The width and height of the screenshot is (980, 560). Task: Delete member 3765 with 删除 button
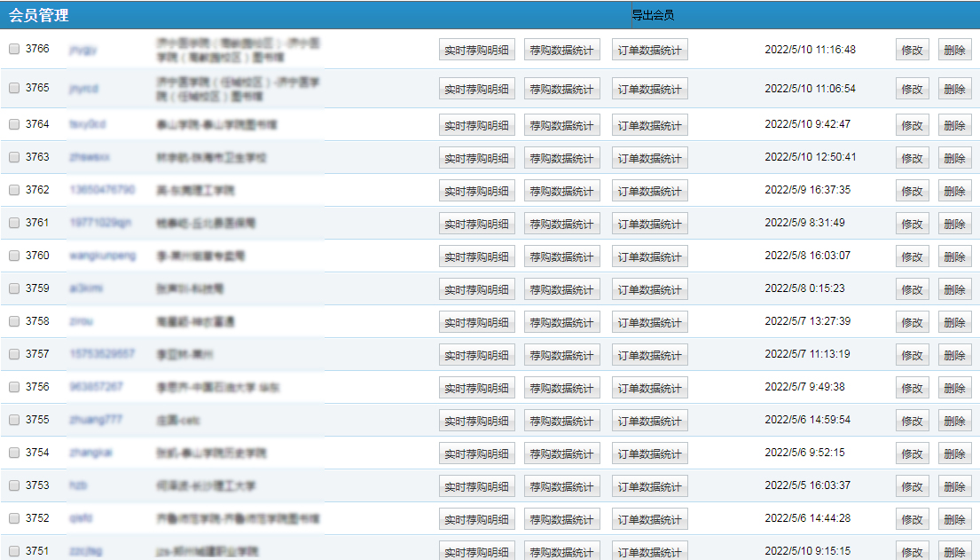(x=954, y=90)
